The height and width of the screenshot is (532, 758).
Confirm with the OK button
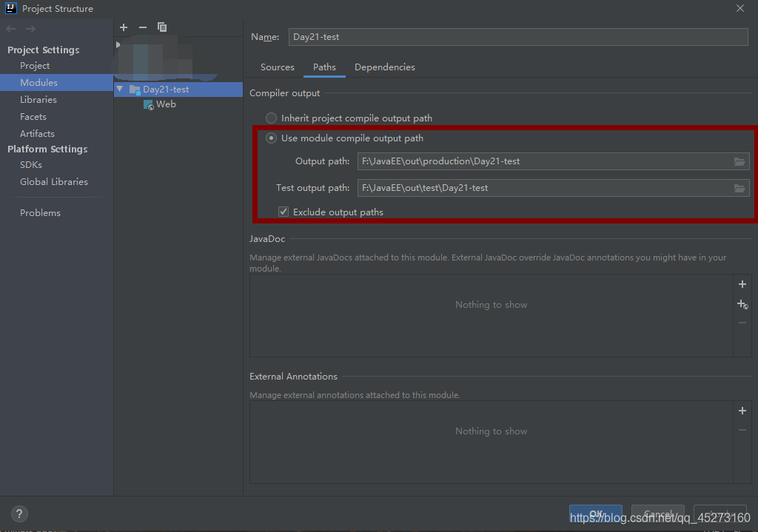click(x=596, y=514)
